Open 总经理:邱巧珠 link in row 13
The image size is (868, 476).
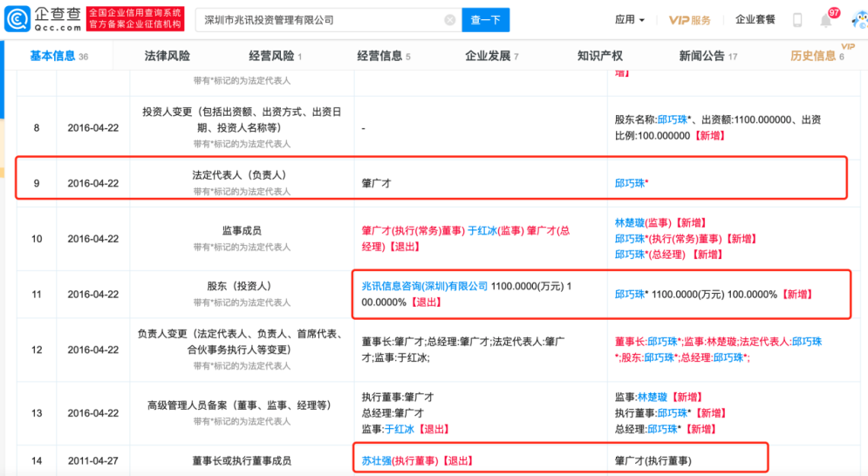pos(662,429)
